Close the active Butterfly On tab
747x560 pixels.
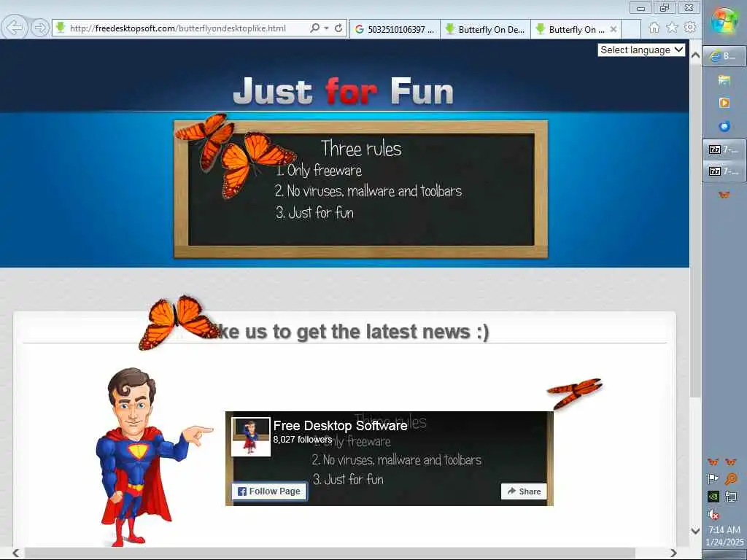pyautogui.click(x=614, y=29)
